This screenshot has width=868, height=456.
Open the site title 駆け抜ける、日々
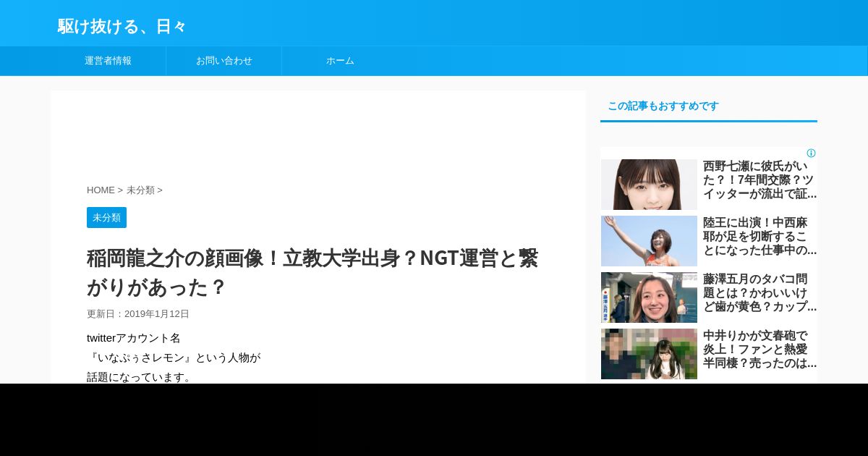(x=122, y=27)
